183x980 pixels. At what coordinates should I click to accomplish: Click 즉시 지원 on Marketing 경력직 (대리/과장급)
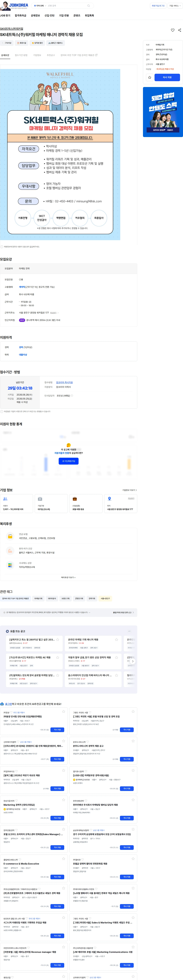click(57, 818)
